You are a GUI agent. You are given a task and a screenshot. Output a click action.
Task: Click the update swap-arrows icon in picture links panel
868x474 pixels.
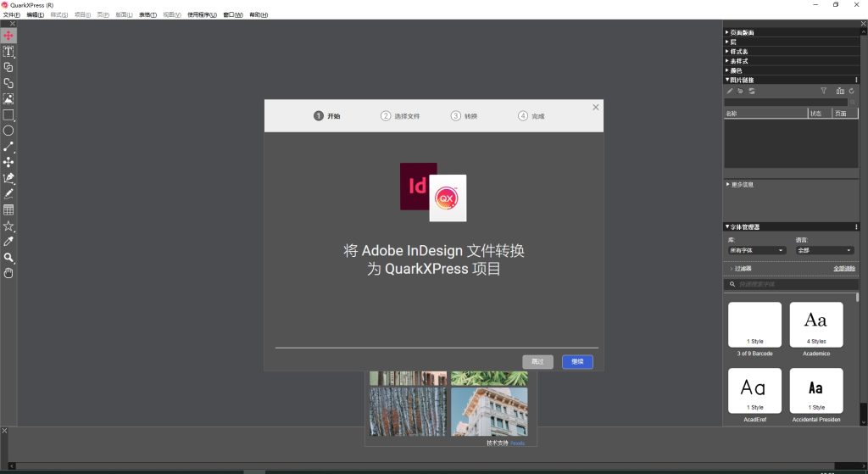[x=752, y=91]
